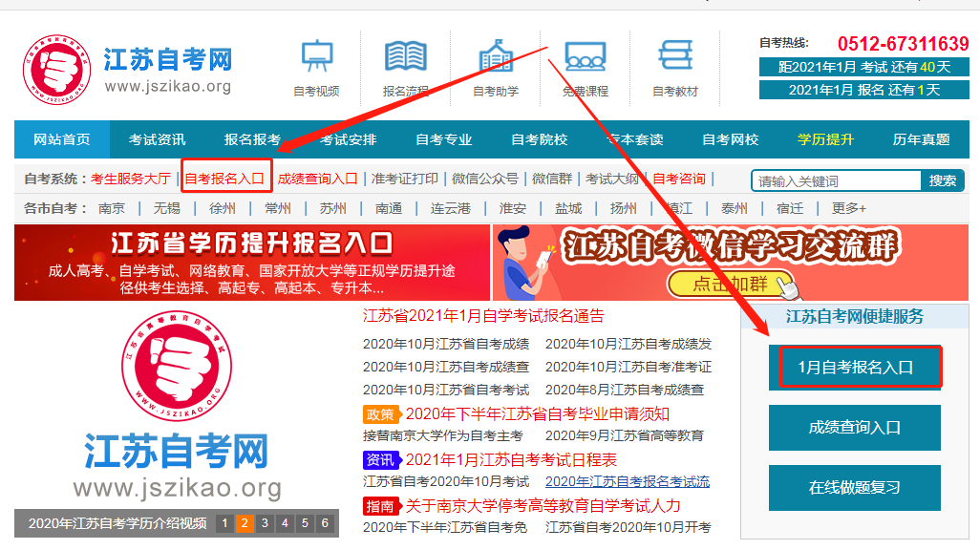Screen dimensions: 980x550
Task: Open 报名报考 in navigation bar
Action: click(252, 139)
